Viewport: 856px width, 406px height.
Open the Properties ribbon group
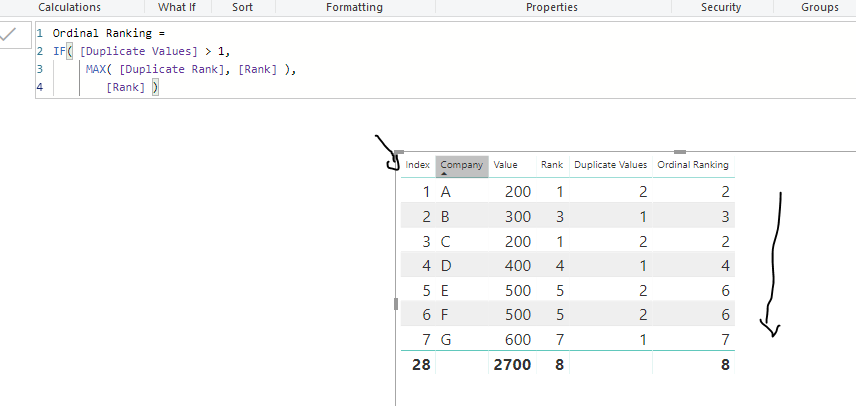coord(552,7)
